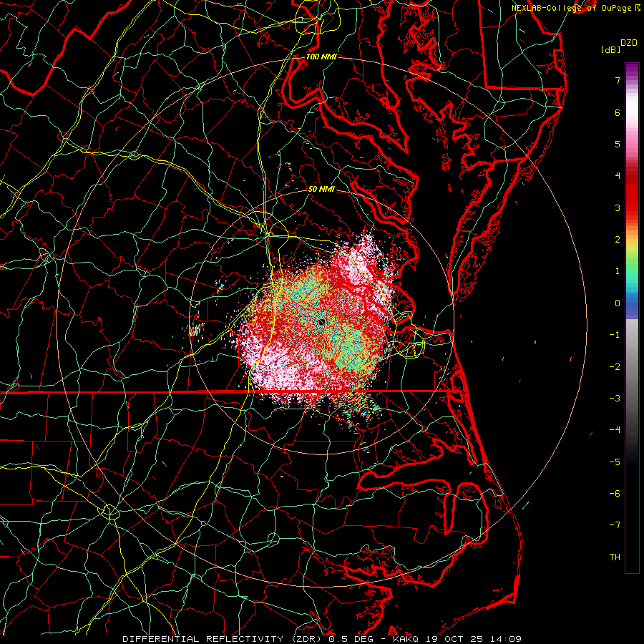Click the 5 dB value on the legend
This screenshot has height=644, width=644.
coord(618,144)
